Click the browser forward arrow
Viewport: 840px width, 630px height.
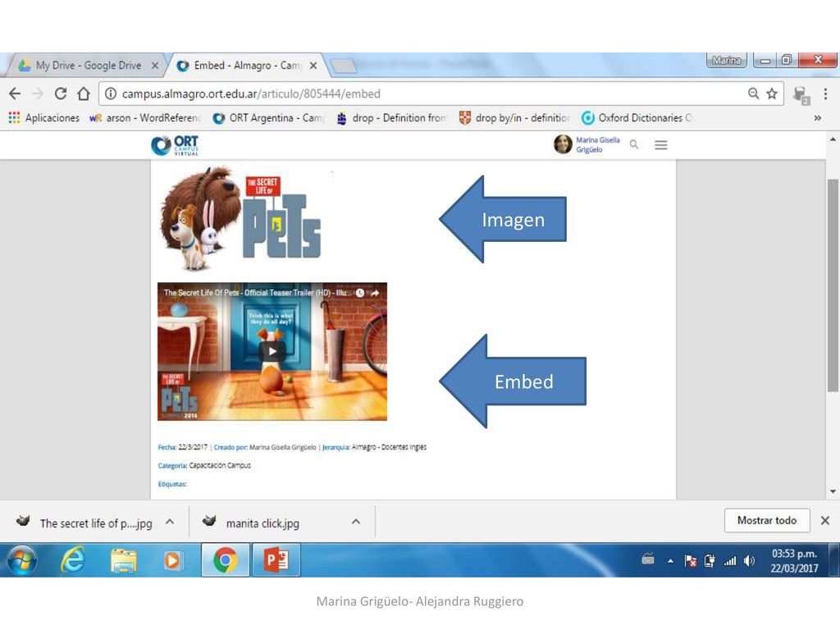tap(38, 94)
